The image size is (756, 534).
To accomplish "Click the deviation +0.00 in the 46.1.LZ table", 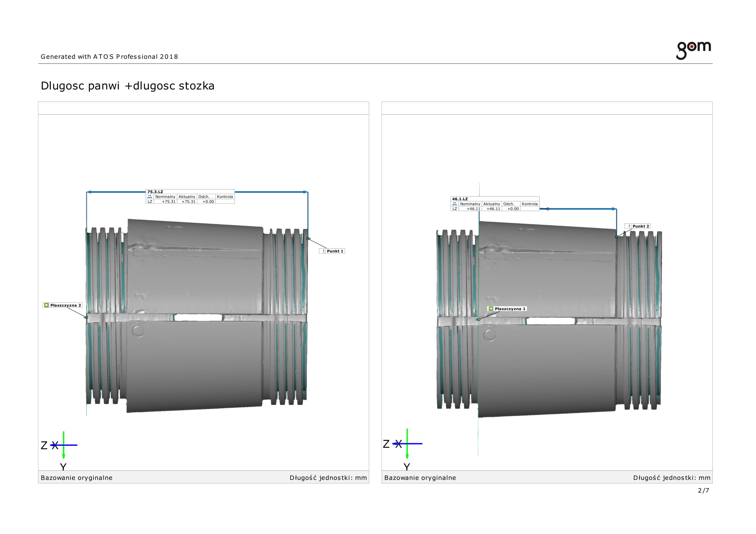I will (x=513, y=209).
